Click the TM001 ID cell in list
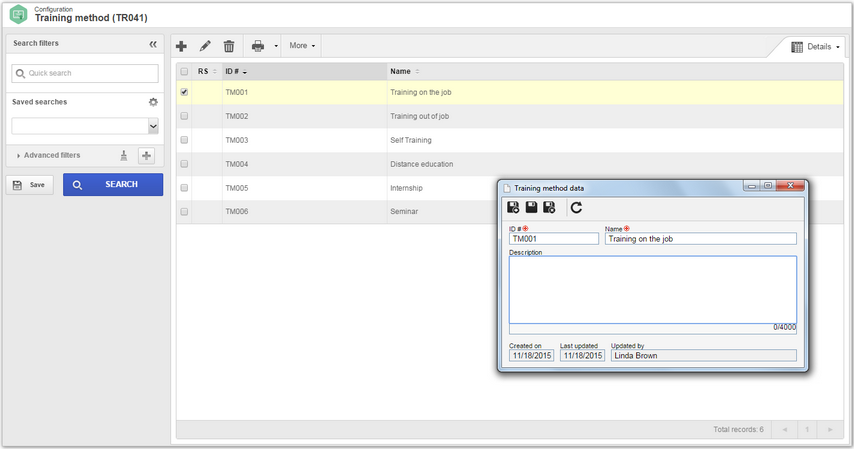Screen dimensions: 854x449 [x=304, y=92]
